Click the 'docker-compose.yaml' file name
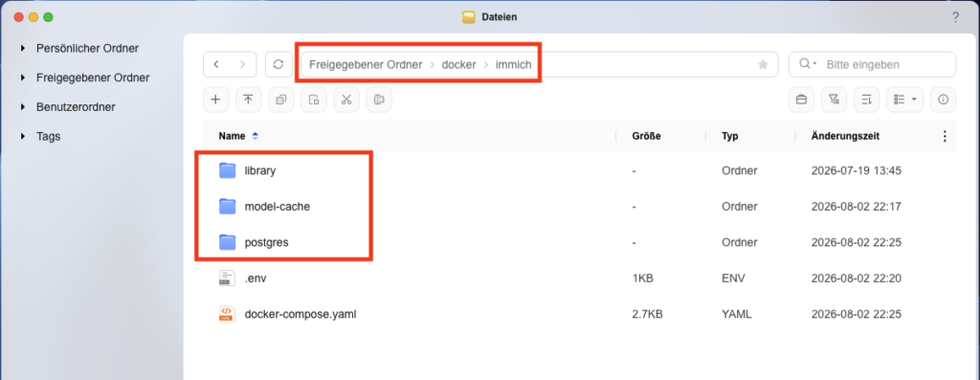 300,314
